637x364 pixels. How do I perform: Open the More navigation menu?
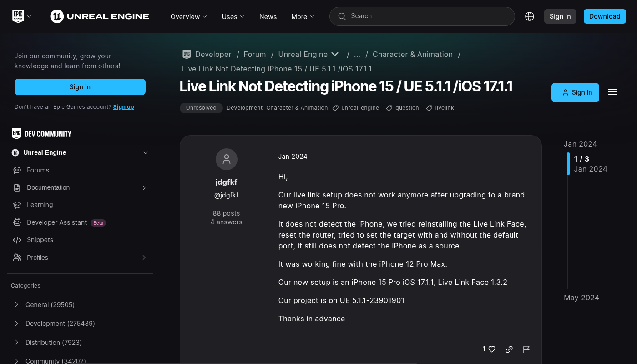coord(303,17)
